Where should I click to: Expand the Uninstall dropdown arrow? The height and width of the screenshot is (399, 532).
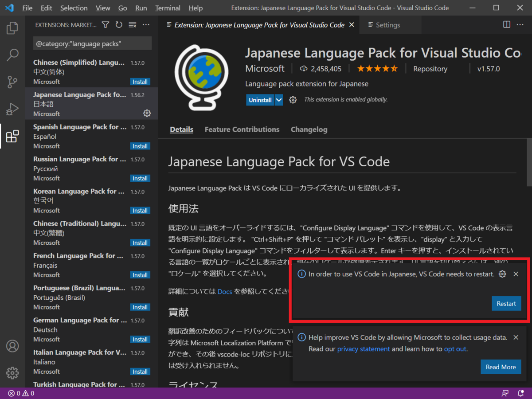point(278,100)
